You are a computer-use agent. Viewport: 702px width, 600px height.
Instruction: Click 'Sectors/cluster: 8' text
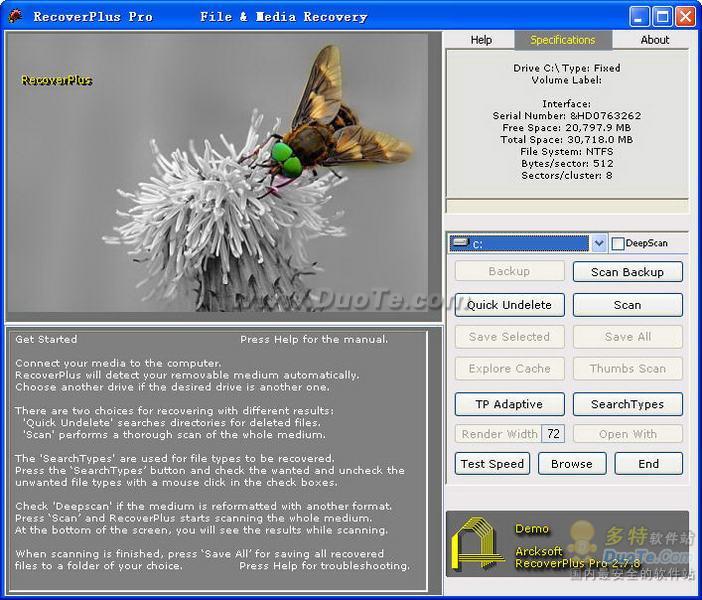point(566,176)
